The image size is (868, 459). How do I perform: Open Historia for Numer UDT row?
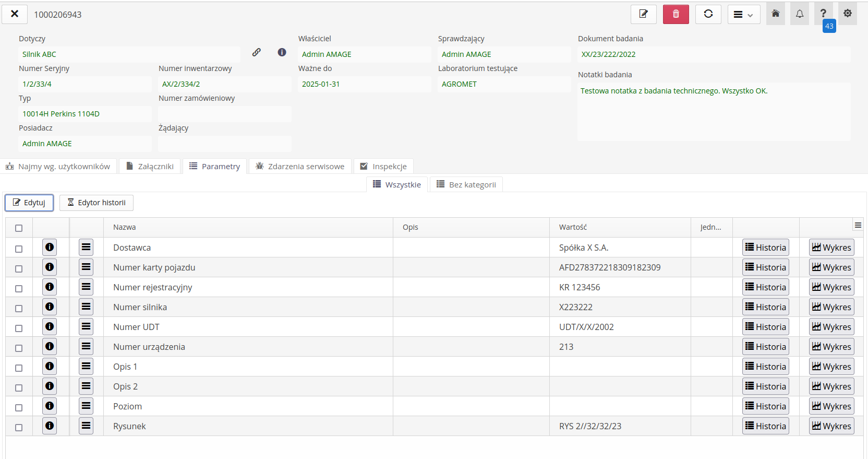(765, 327)
